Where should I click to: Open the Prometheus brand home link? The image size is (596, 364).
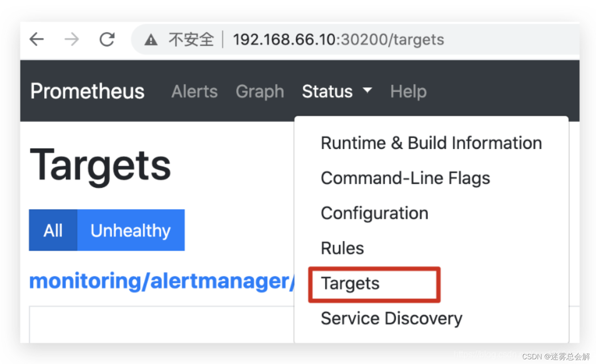87,91
